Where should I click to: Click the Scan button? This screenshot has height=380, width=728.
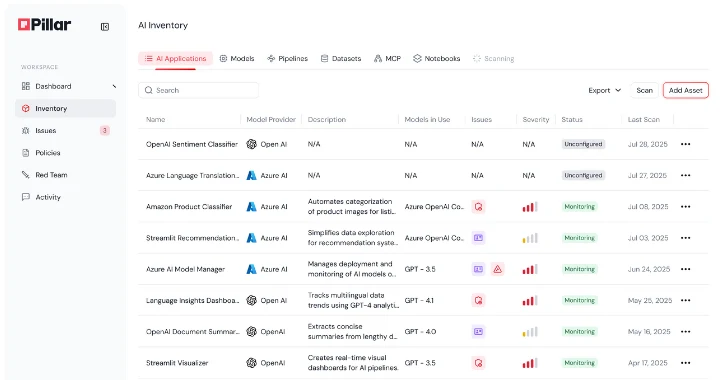point(644,90)
